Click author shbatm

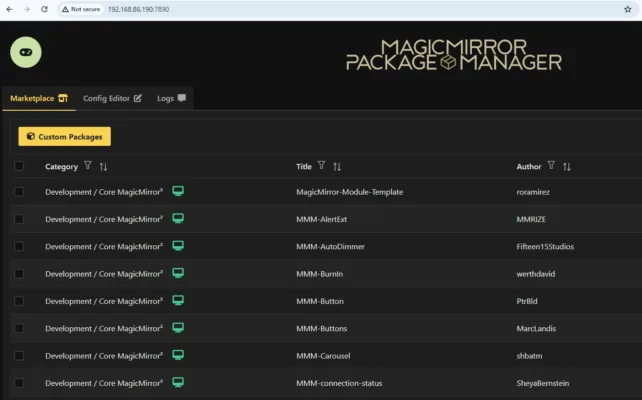(529, 356)
